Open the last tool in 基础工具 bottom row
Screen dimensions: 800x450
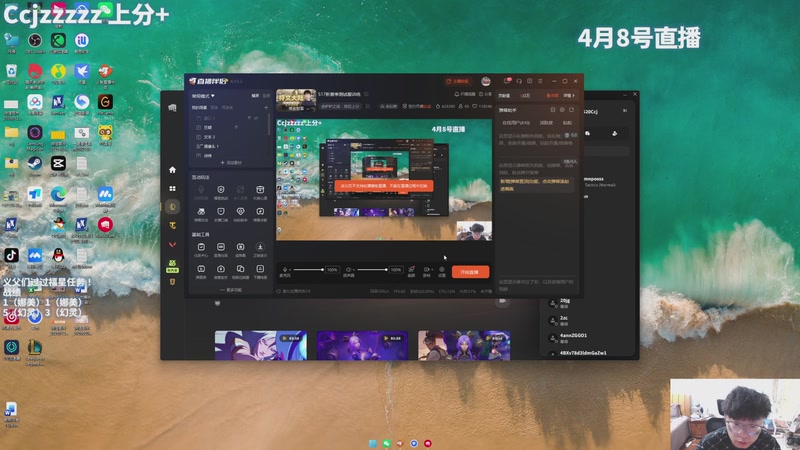click(260, 271)
